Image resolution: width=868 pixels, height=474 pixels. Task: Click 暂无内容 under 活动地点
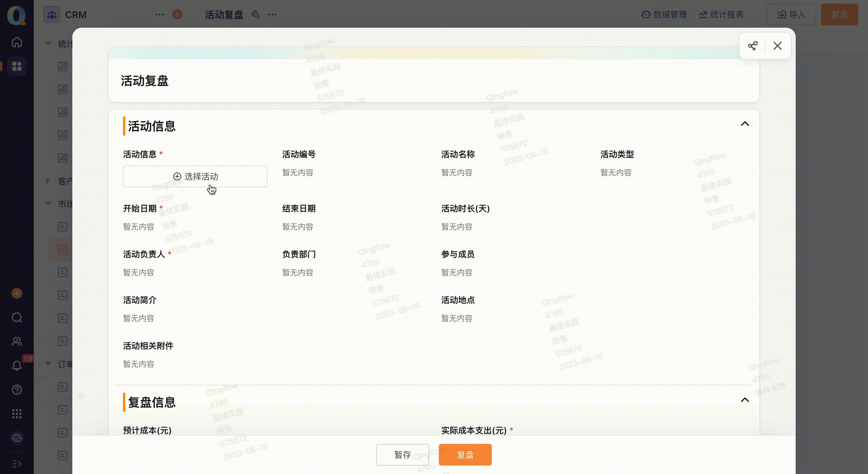(x=457, y=318)
